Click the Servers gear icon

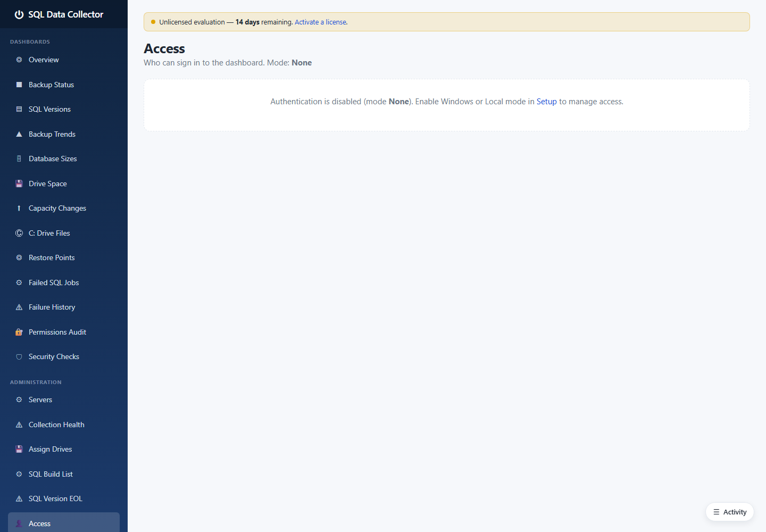[x=19, y=400]
